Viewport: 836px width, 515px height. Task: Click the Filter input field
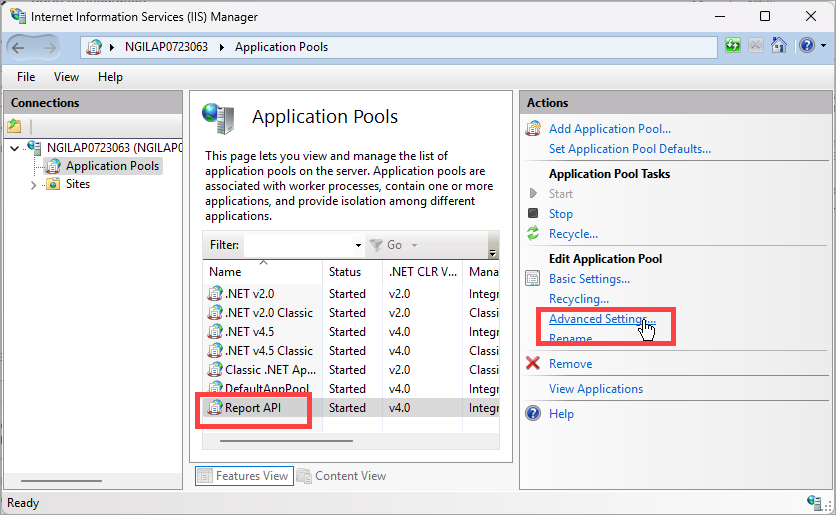(x=299, y=245)
